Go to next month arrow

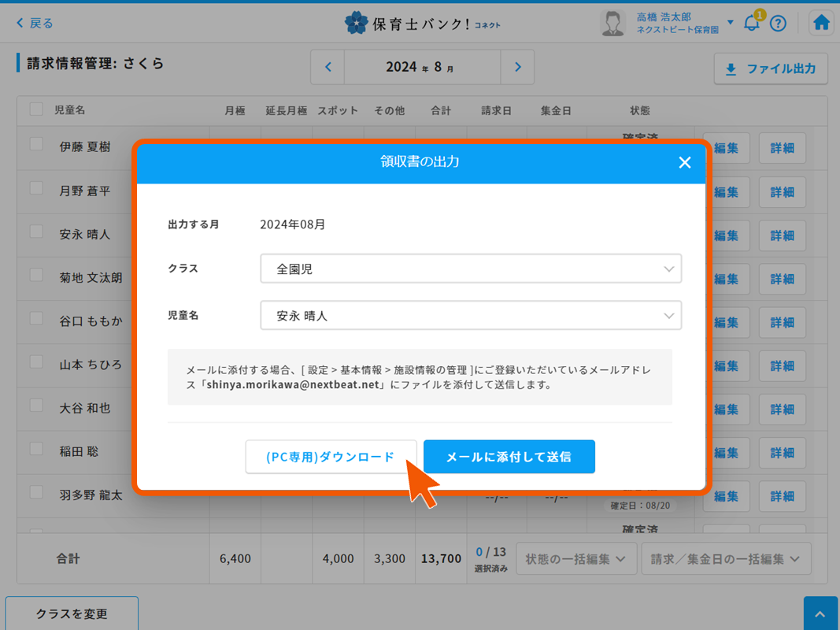click(517, 68)
